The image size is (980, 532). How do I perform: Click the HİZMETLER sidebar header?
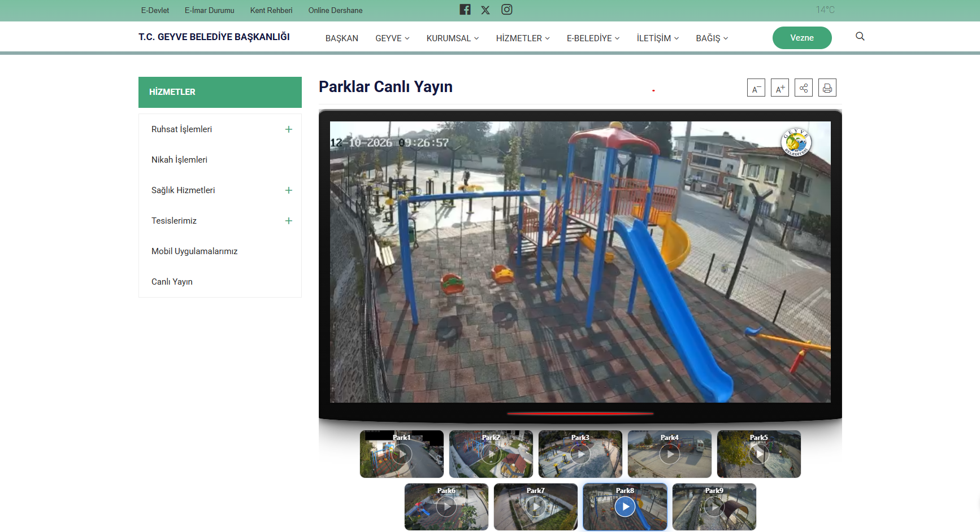coord(220,92)
